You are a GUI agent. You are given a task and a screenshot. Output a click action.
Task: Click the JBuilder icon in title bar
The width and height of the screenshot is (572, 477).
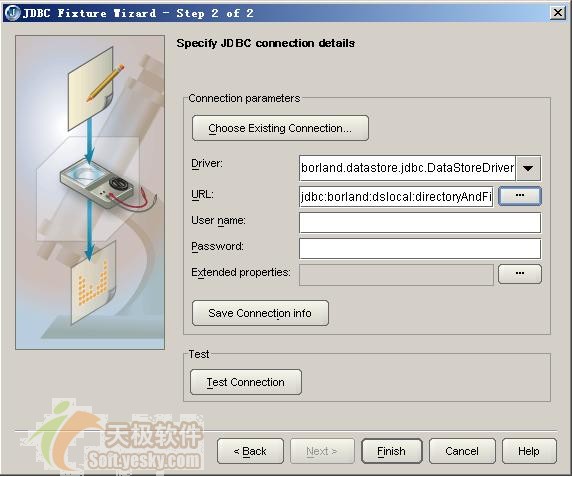(12, 13)
